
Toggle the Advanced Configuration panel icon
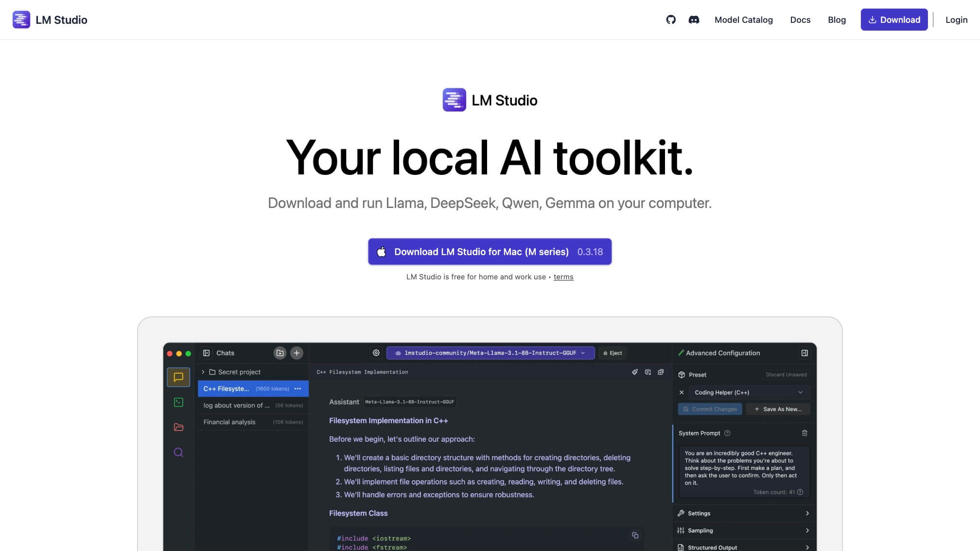805,353
